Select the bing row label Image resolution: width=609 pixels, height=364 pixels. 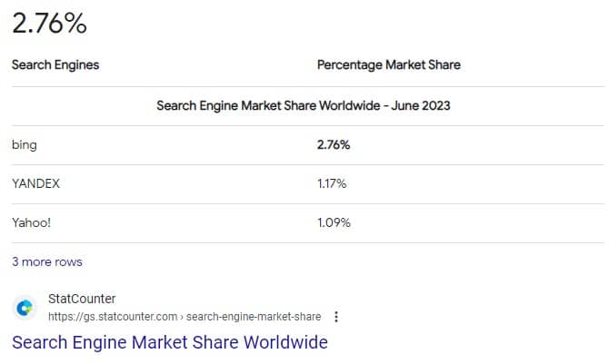[x=25, y=144]
